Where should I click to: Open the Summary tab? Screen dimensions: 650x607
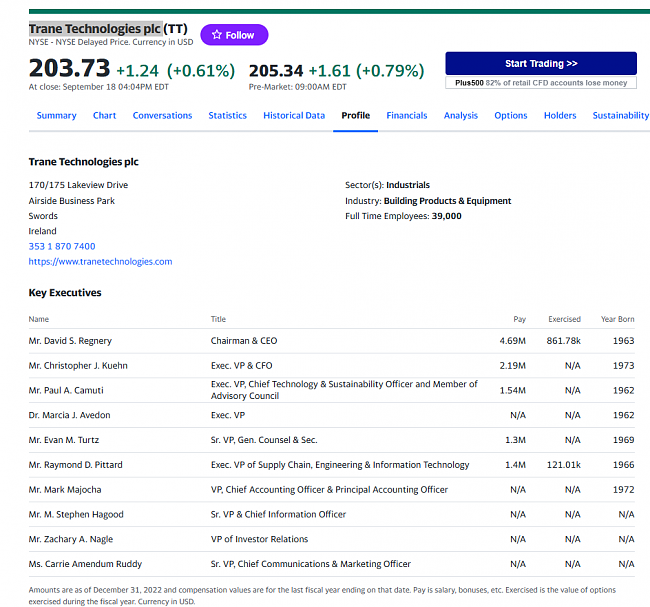coord(56,116)
